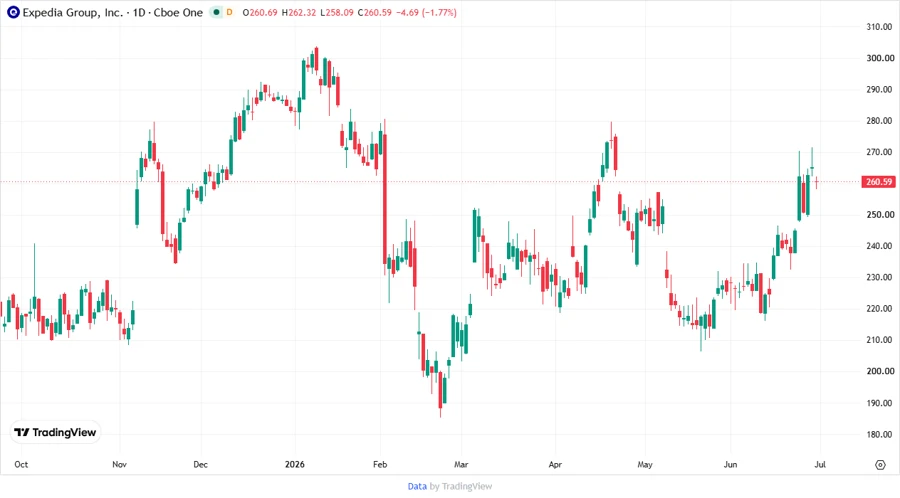Click the 210.00 price axis label

pos(880,340)
